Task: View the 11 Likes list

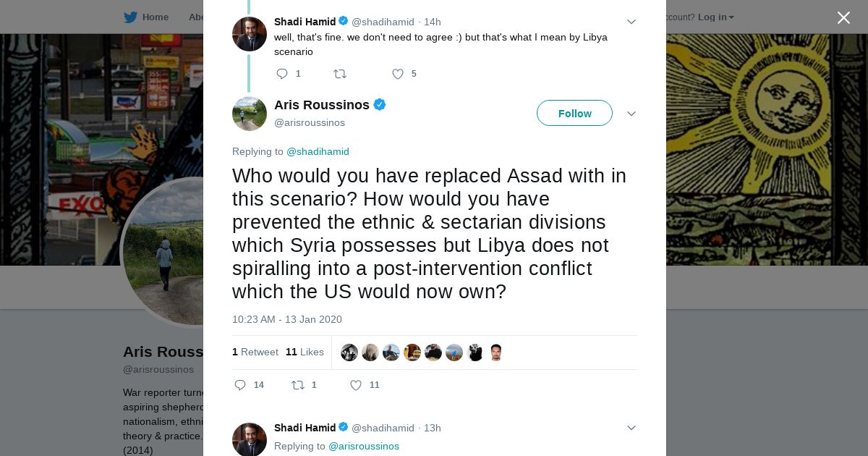Action: (x=305, y=352)
